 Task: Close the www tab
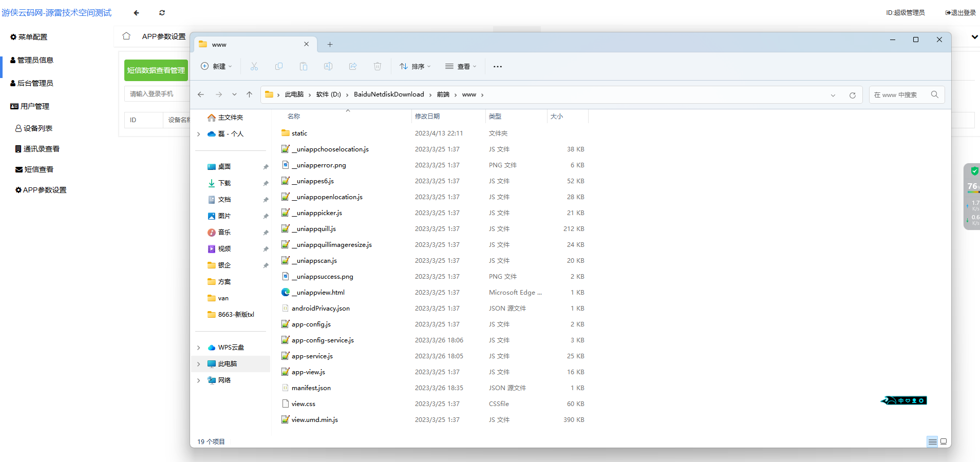[307, 44]
